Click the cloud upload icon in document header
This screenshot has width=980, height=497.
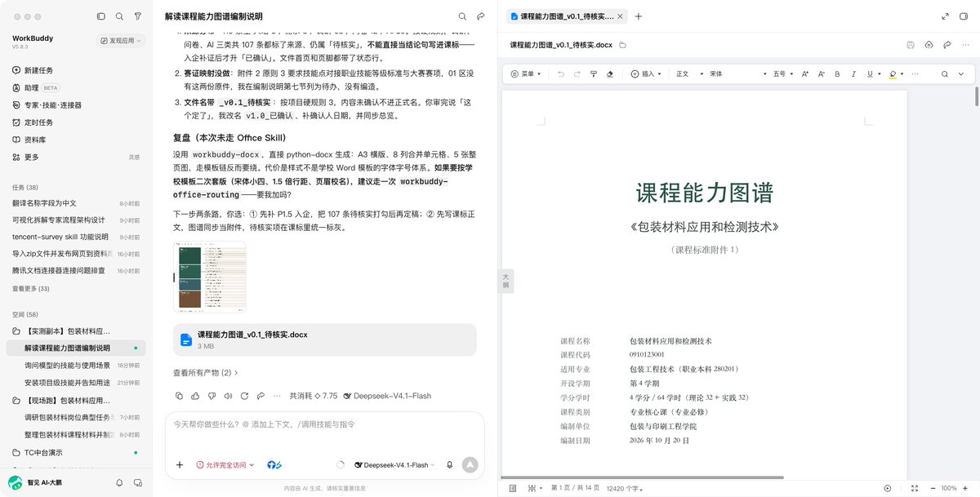[929, 45]
